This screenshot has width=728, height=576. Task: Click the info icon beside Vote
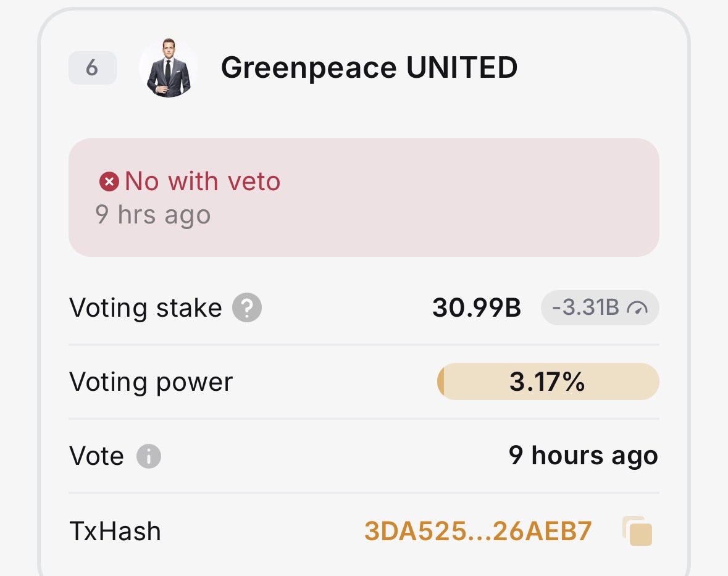148,456
